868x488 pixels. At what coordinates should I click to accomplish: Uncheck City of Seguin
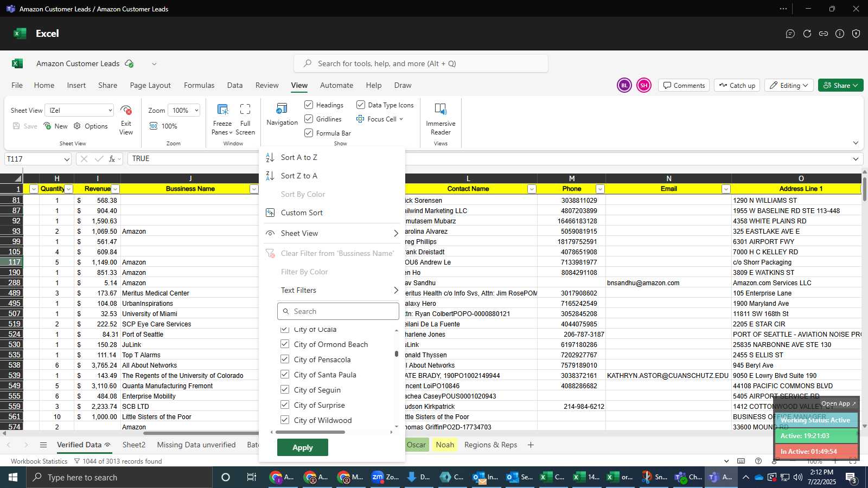pos(284,389)
